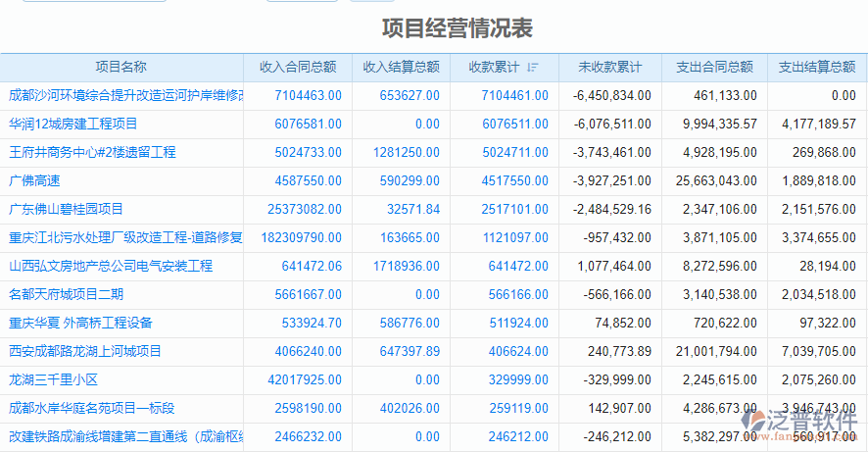The width and height of the screenshot is (868, 452).
Task: Open project 改建铁路成渝线增建第二直通线
Action: click(x=126, y=436)
